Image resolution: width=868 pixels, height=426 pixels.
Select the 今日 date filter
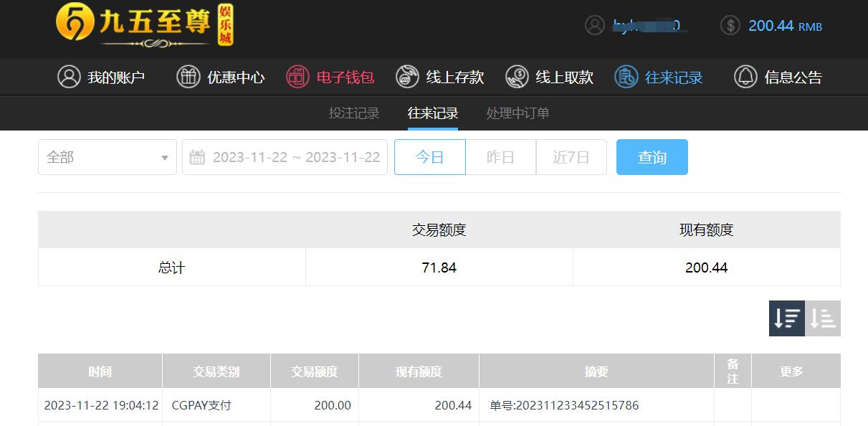[430, 157]
